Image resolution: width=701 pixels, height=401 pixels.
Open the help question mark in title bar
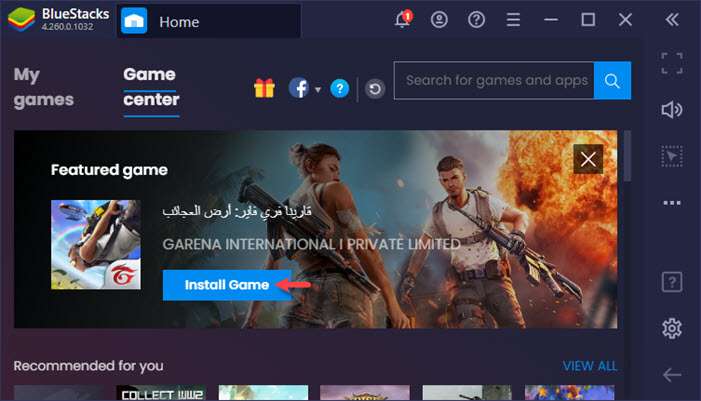476,19
